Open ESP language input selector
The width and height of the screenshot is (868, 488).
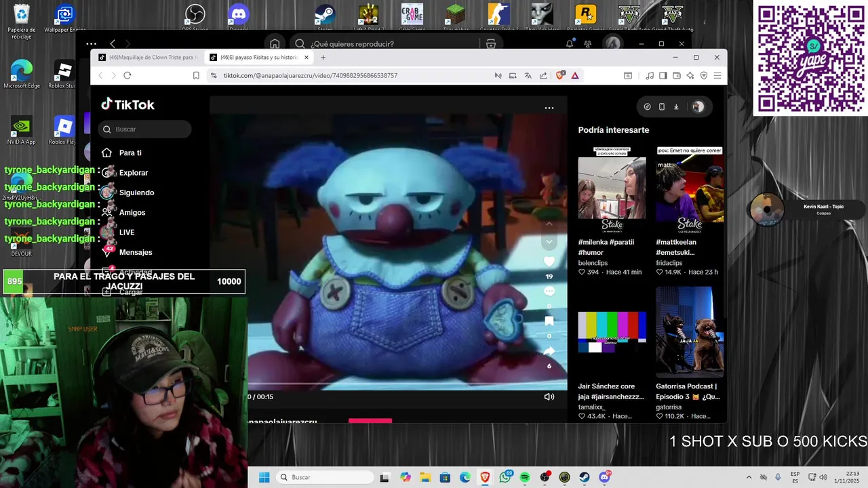(x=795, y=477)
